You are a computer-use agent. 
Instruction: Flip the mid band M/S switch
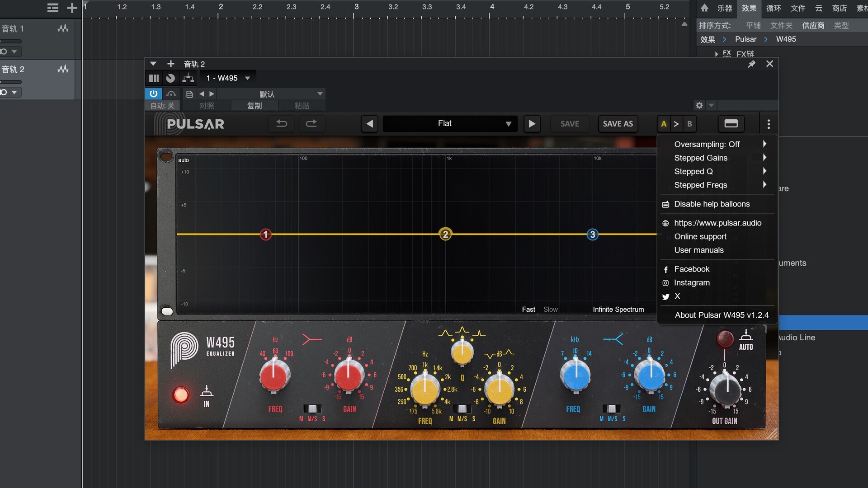tap(462, 409)
